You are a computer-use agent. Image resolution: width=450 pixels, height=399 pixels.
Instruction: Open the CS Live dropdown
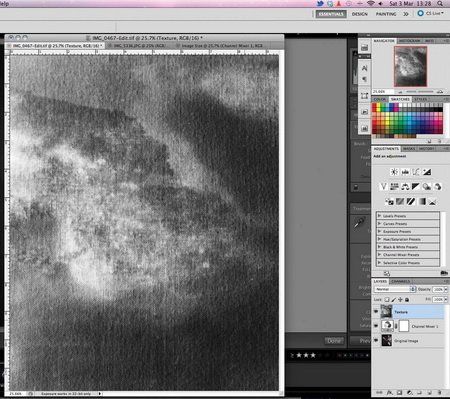pyautogui.click(x=431, y=13)
